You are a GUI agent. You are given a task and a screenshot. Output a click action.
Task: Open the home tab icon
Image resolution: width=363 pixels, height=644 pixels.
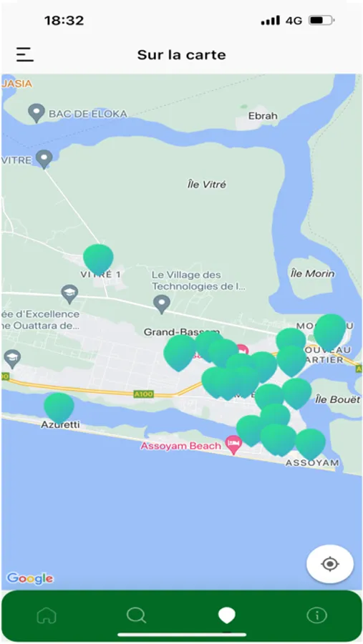point(47,615)
